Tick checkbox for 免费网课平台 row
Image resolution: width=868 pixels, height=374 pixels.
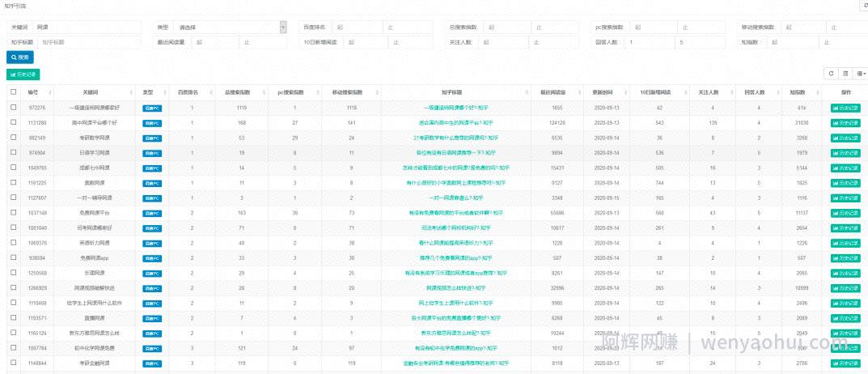[x=13, y=212]
